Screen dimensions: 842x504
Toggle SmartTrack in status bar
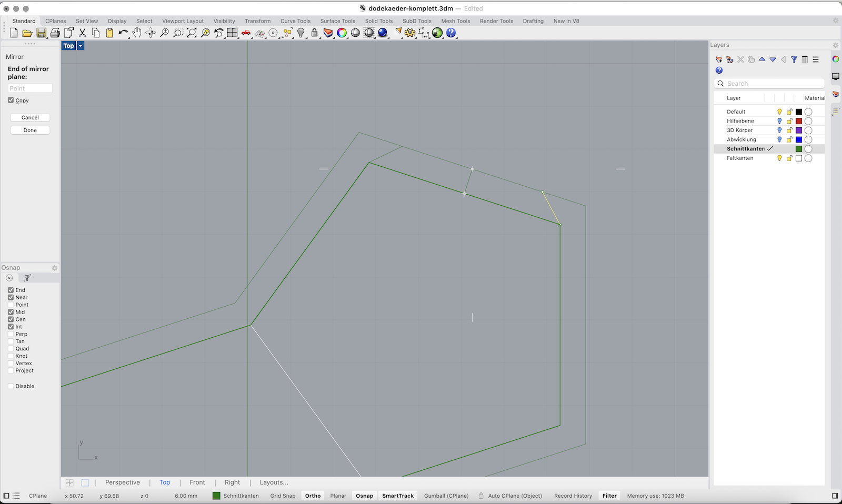coord(398,496)
